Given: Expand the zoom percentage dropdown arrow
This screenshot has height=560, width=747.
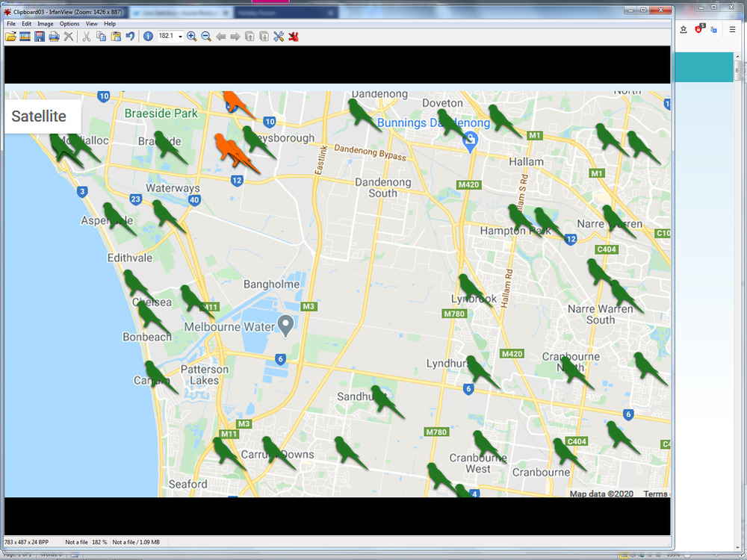Looking at the screenshot, I should [x=180, y=37].
